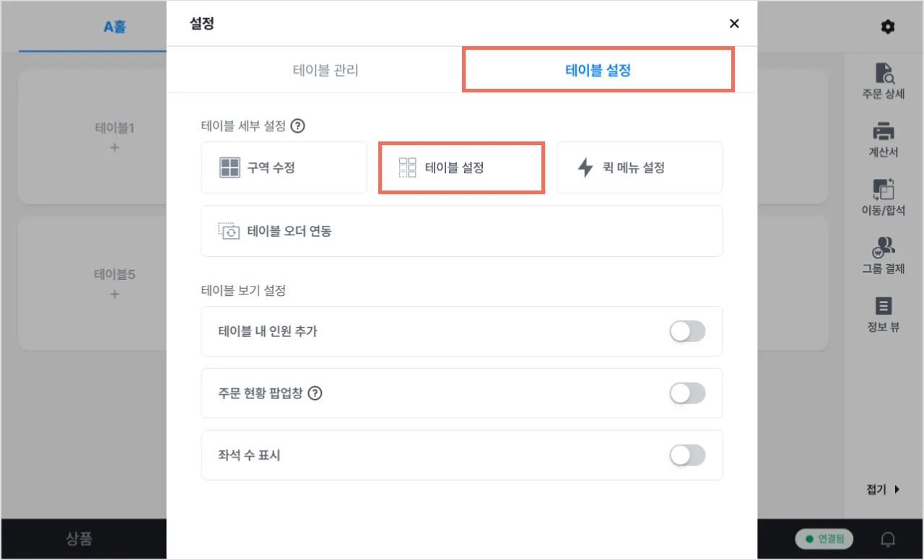Viewport: 924px width, 560px height.
Task: Select the 이동/합석 move-merge icon
Action: click(884, 190)
